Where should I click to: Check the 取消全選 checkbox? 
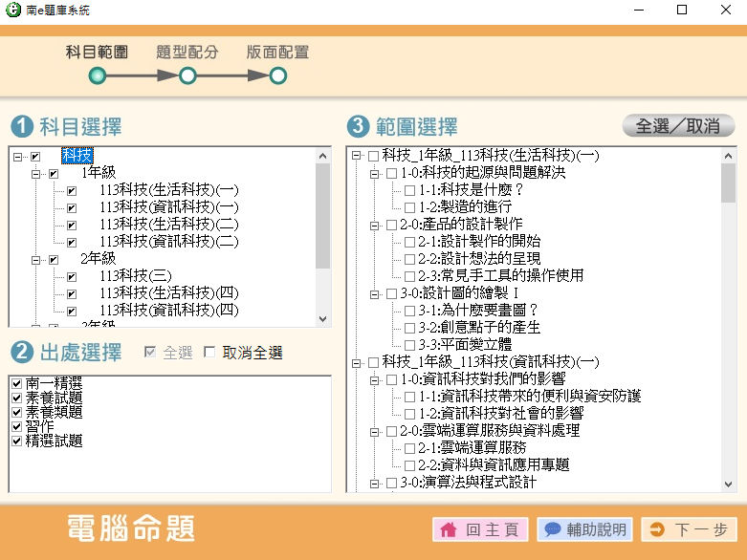coord(210,353)
